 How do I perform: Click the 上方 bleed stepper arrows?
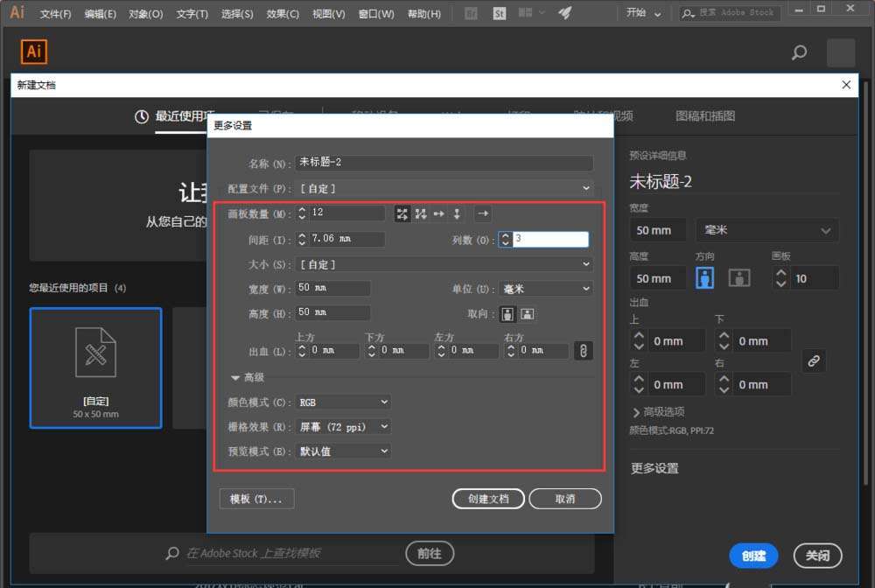(x=302, y=350)
